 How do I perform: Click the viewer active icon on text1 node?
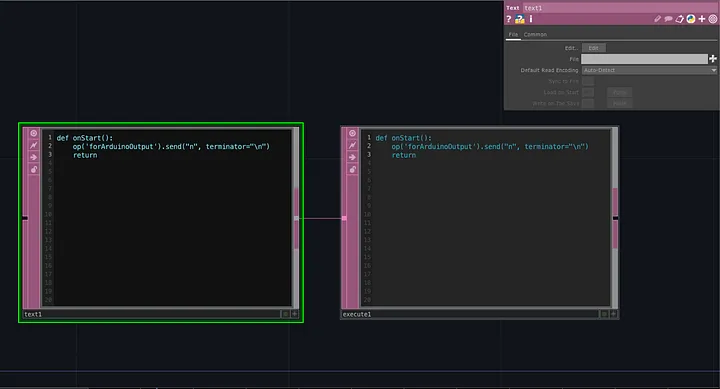(34, 133)
